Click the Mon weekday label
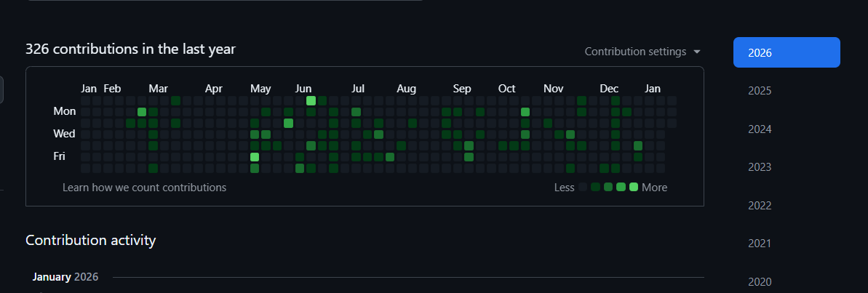This screenshot has height=293, width=868. pyautogui.click(x=64, y=111)
